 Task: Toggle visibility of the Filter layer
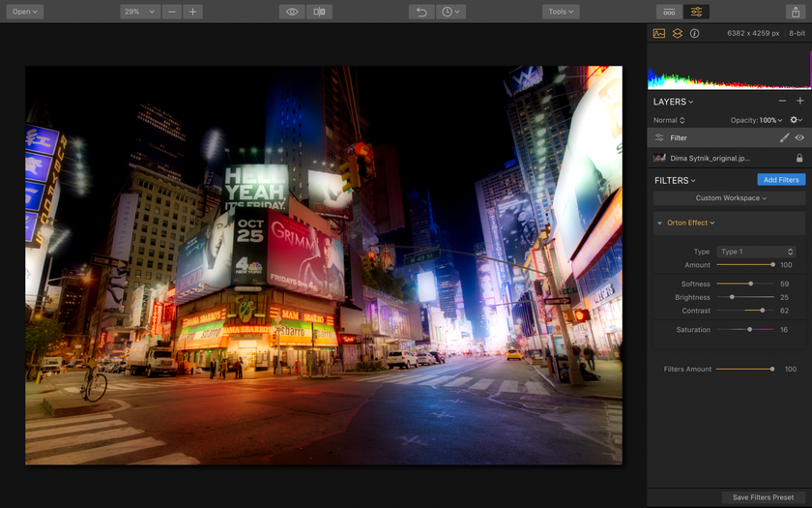[x=799, y=137]
